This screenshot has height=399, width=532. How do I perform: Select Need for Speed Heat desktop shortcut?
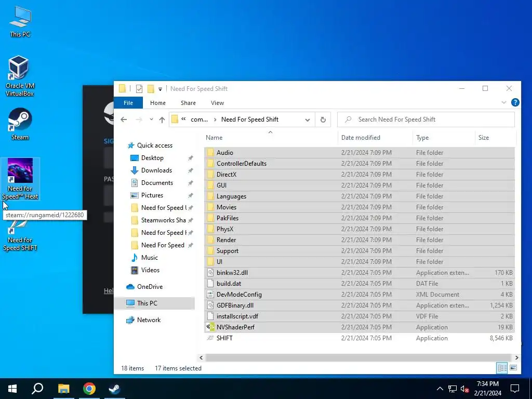tap(20, 179)
